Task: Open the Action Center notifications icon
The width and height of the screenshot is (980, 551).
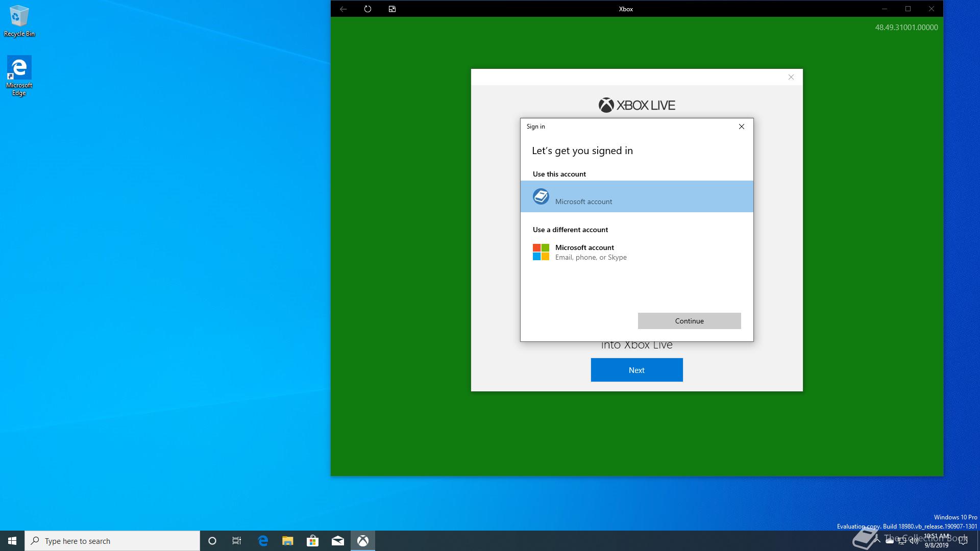Action: click(963, 541)
